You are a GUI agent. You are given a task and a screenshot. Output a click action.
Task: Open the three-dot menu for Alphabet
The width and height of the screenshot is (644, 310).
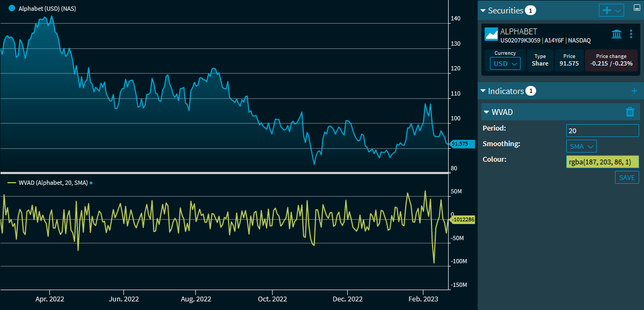(x=631, y=34)
